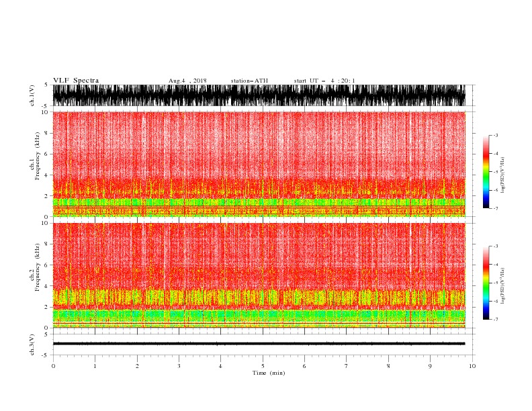532x411 pixels.
Task: Select the log(PSD) label beside ch.1 color bar
Action: click(503, 175)
